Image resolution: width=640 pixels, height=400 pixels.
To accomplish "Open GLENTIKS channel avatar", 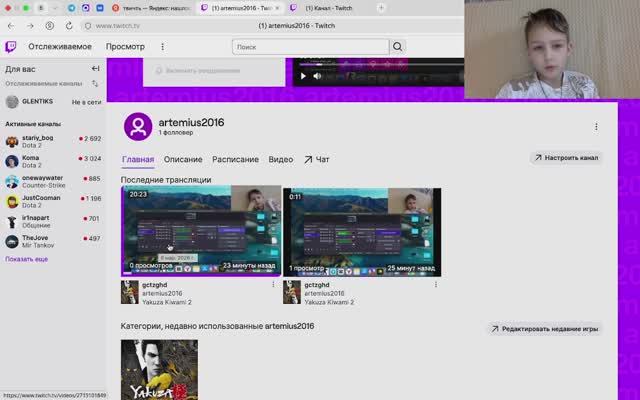I will [x=12, y=102].
